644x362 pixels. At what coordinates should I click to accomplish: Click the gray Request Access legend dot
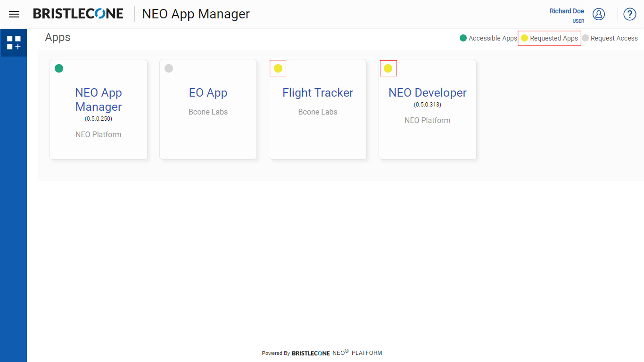click(x=586, y=38)
